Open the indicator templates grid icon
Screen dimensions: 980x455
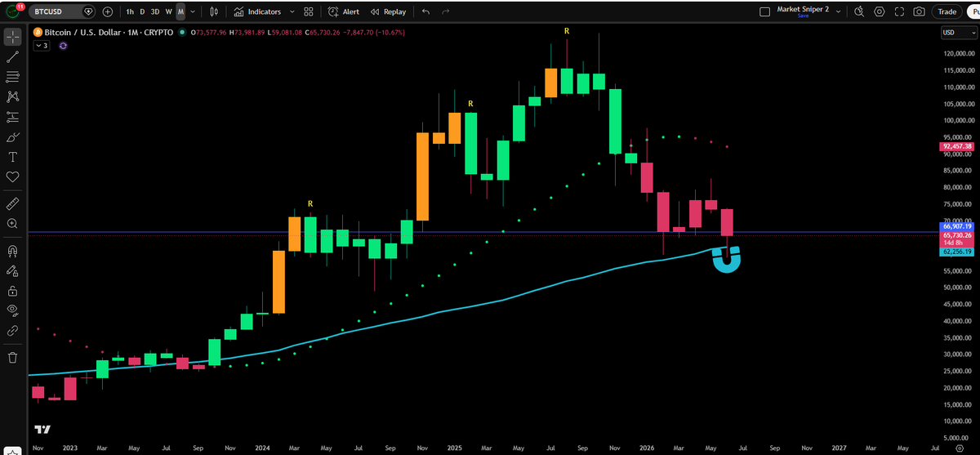pyautogui.click(x=308, y=12)
